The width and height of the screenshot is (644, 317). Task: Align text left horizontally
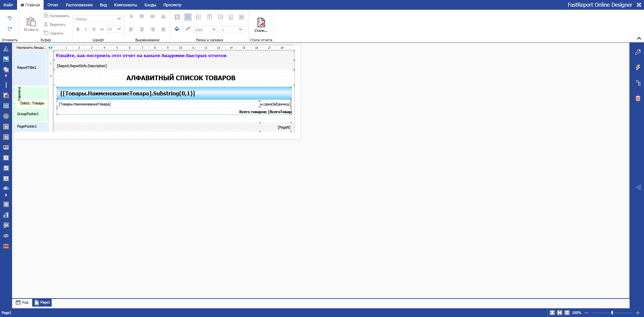[131, 30]
